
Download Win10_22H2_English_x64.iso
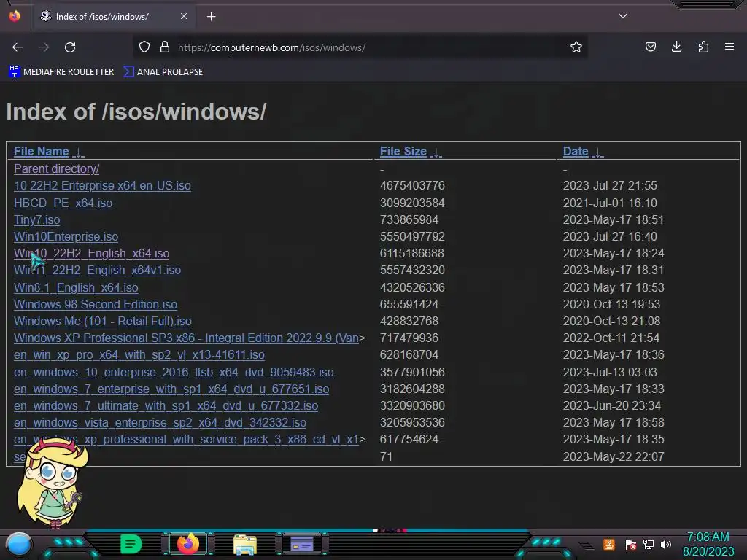tap(91, 253)
